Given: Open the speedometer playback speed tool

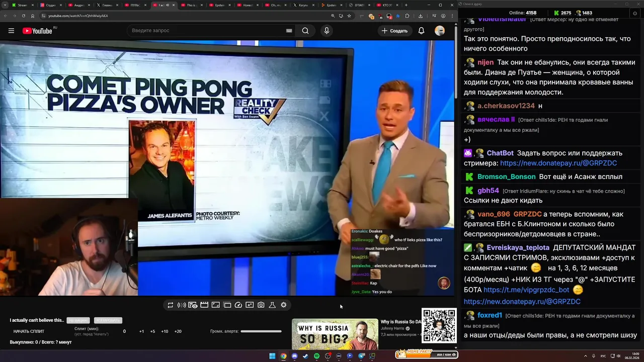Looking at the screenshot, I should (238, 305).
